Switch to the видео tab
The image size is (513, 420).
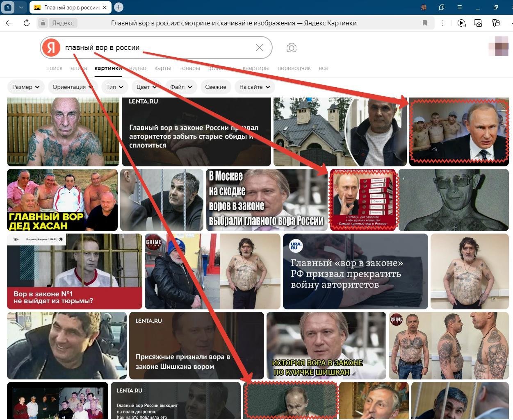click(x=138, y=68)
